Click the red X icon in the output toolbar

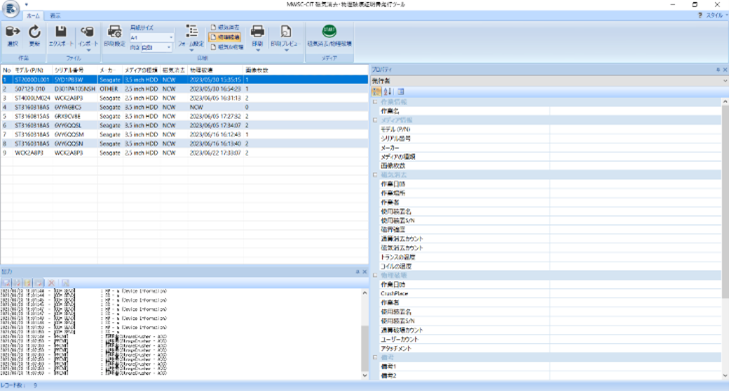52,283
